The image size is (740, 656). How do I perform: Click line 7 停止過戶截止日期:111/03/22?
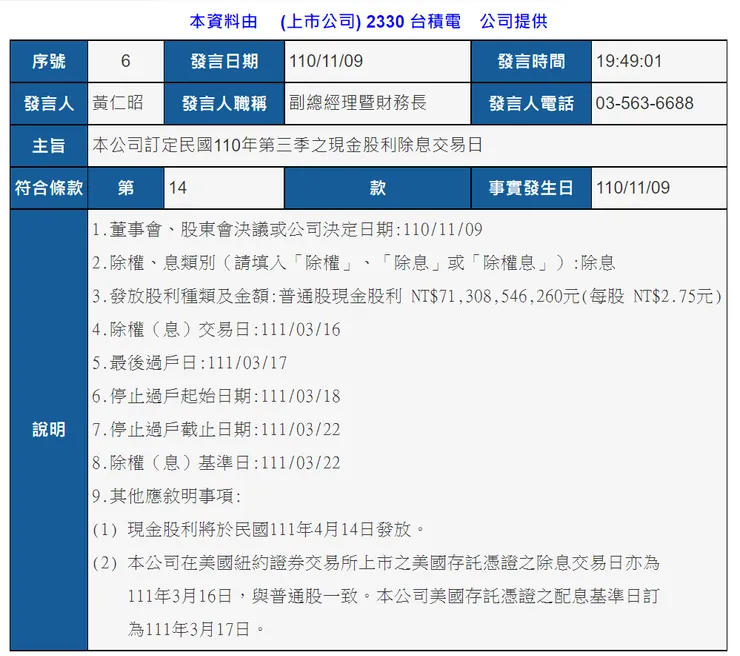click(216, 429)
